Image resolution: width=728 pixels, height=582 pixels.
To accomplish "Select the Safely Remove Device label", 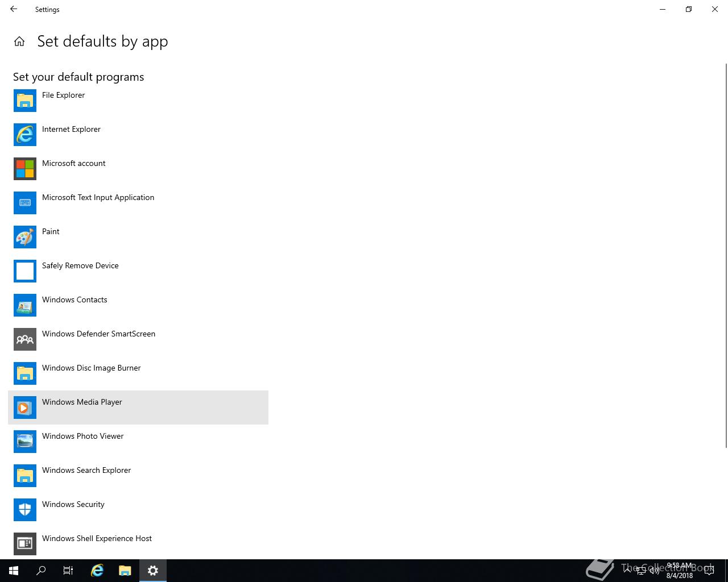I will 80,265.
